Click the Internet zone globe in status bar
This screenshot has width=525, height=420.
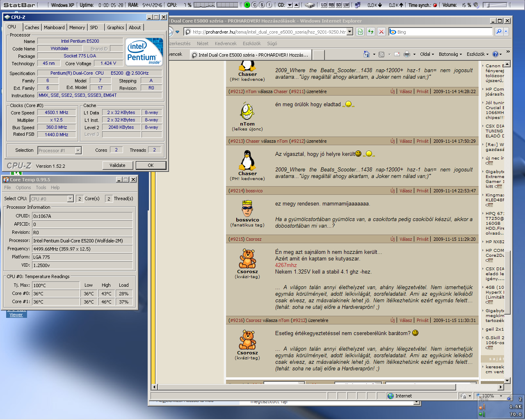tap(390, 396)
